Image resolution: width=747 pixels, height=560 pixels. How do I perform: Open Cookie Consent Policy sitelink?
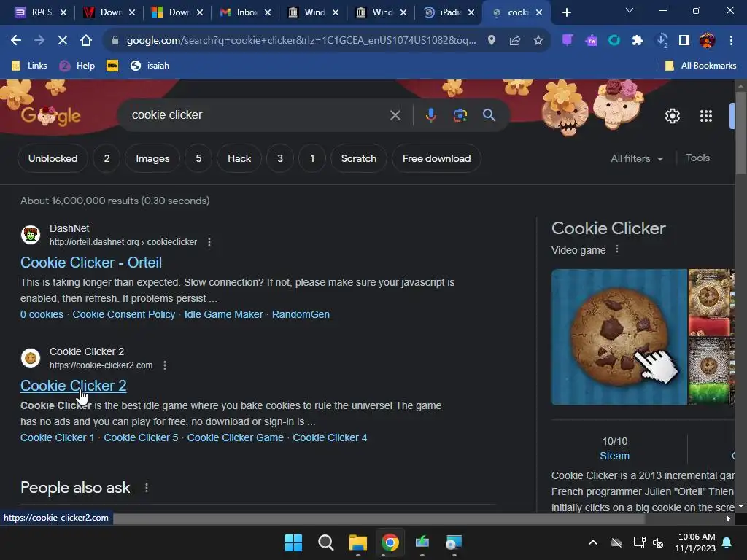124,314
